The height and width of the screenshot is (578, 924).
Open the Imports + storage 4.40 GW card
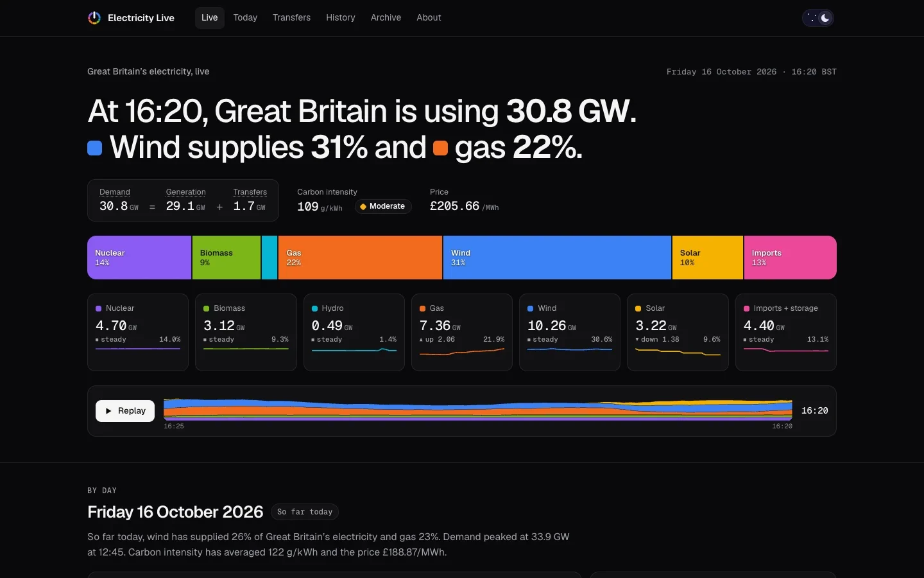pos(786,332)
